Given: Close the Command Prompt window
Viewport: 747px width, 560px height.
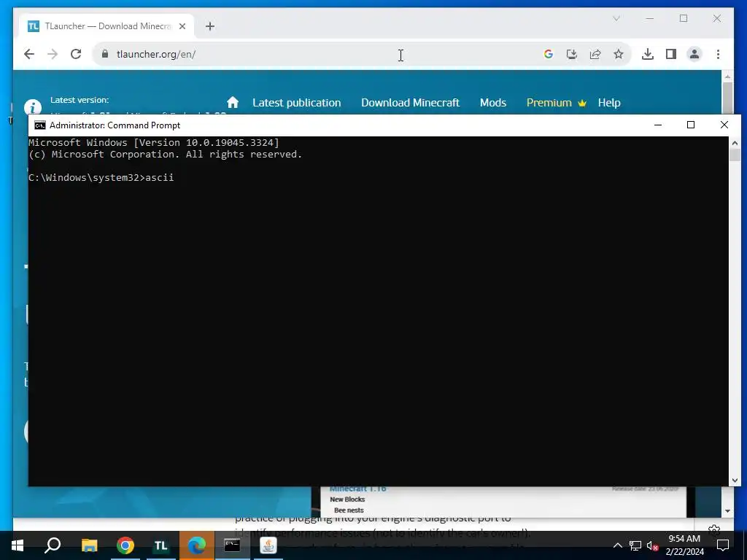Looking at the screenshot, I should pos(724,125).
